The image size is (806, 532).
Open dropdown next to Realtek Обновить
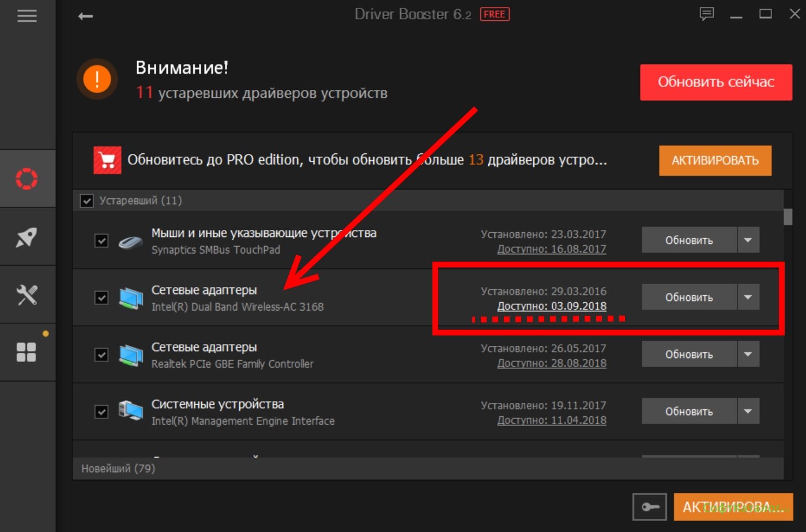pos(748,354)
